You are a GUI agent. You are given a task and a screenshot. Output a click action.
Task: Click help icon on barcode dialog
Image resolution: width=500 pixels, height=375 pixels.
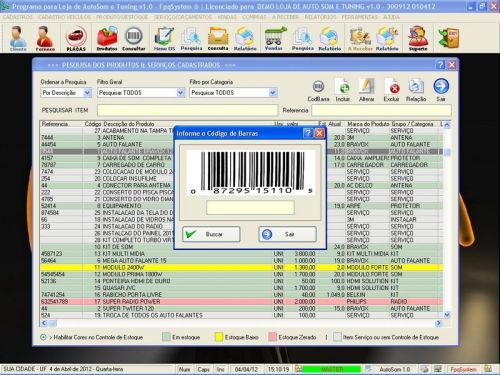pyautogui.click(x=308, y=133)
